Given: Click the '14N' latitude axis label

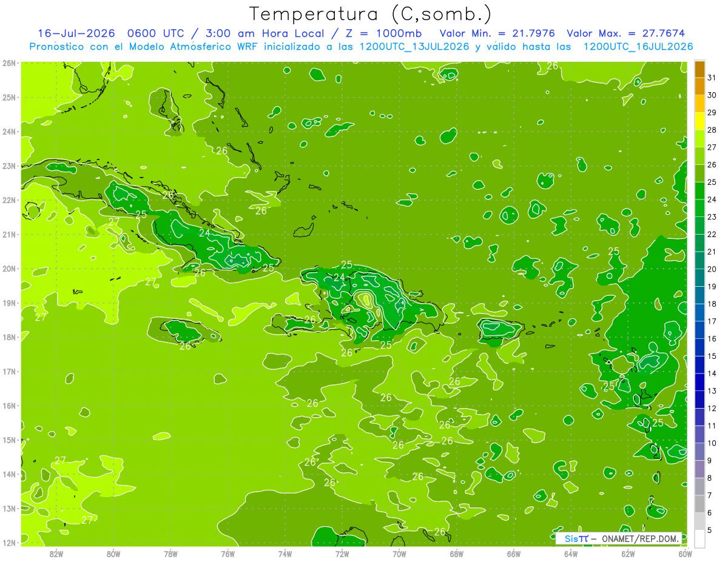Looking at the screenshot, I should pyautogui.click(x=9, y=474).
